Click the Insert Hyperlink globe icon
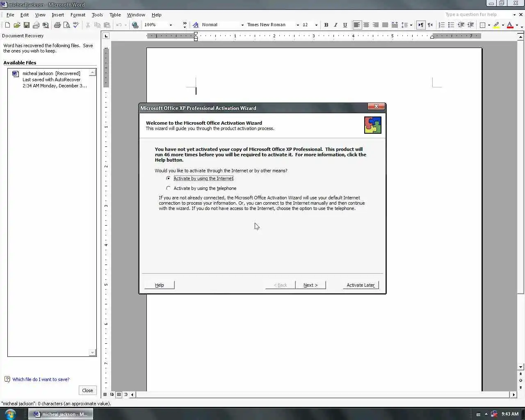Image resolution: width=525 pixels, height=420 pixels. pyautogui.click(x=135, y=25)
